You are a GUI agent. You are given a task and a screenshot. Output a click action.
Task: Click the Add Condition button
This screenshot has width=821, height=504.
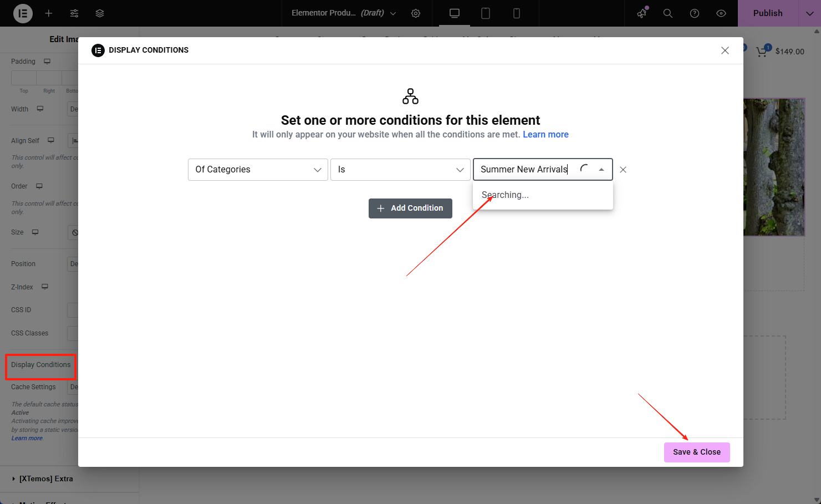pos(410,208)
